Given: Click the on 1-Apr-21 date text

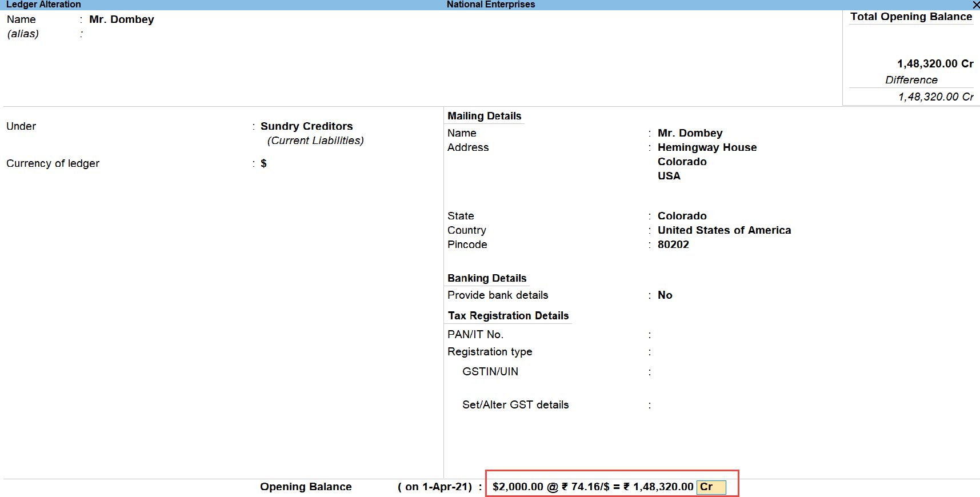Looking at the screenshot, I should [x=435, y=487].
